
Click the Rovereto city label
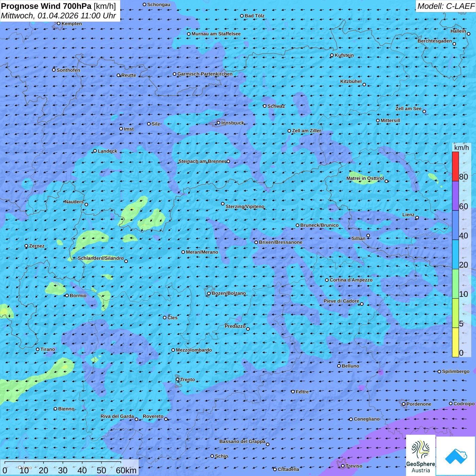(153, 416)
